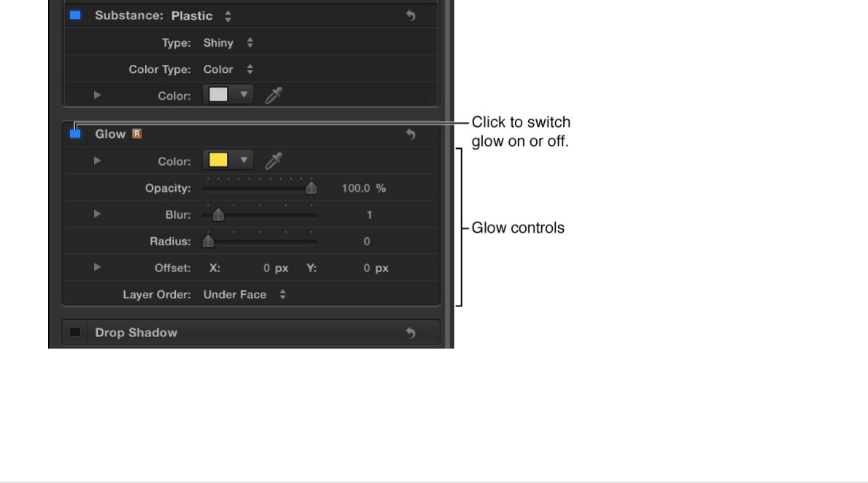The width and height of the screenshot is (868, 483).
Task: Reset the Drop Shadow parameters
Action: pos(411,333)
